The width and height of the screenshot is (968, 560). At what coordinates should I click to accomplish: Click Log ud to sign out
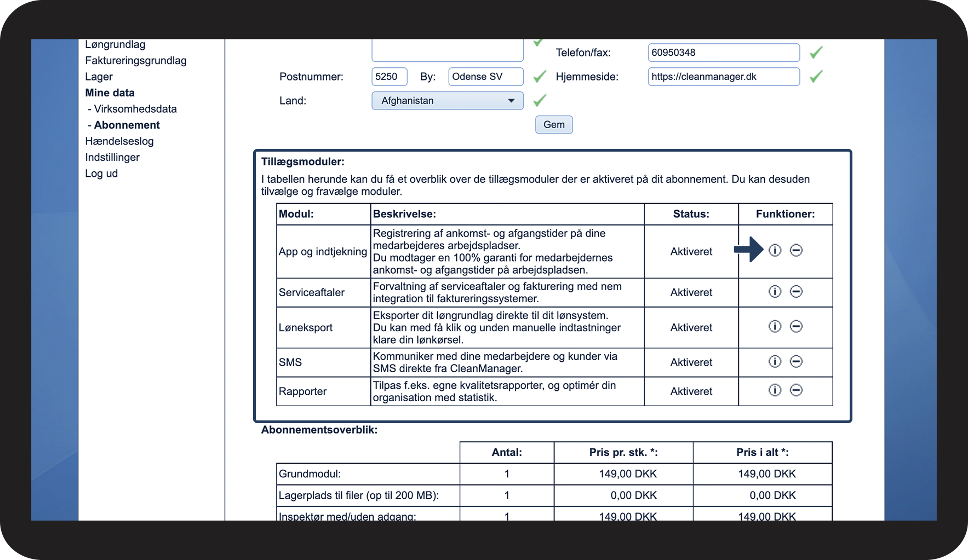coord(101,174)
